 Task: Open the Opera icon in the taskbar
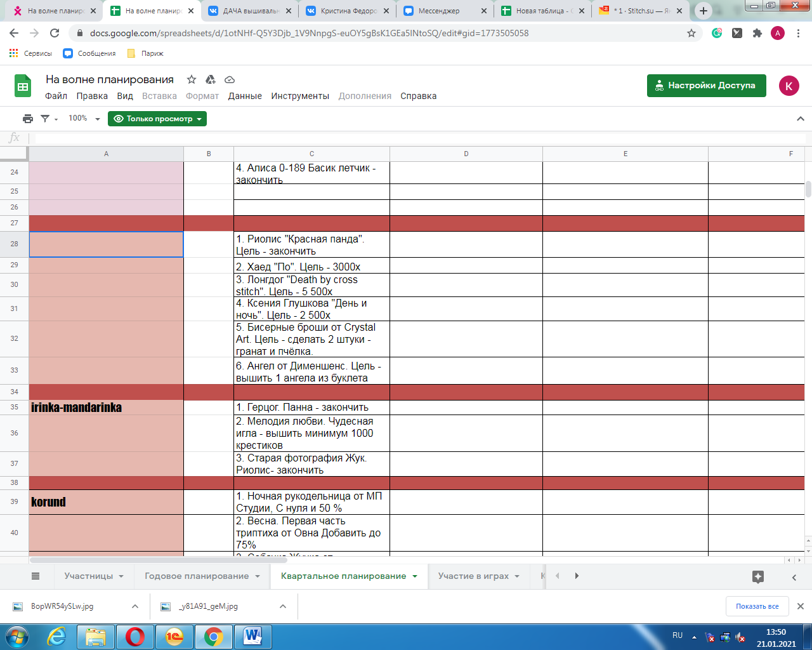pyautogui.click(x=134, y=636)
